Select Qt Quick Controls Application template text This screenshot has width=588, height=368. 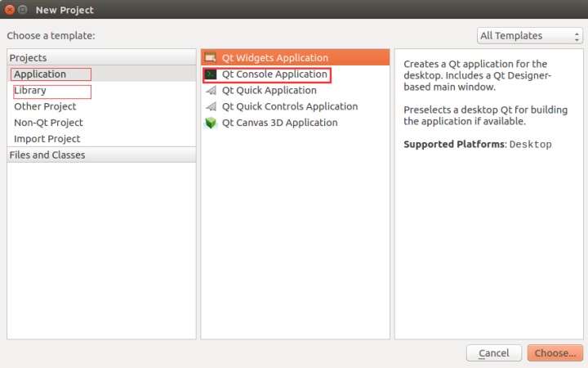click(x=290, y=106)
